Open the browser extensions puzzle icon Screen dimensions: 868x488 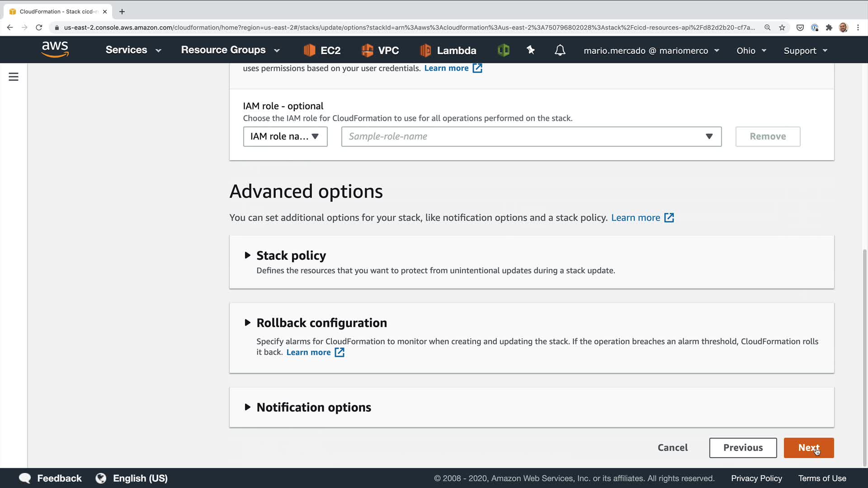click(x=829, y=28)
